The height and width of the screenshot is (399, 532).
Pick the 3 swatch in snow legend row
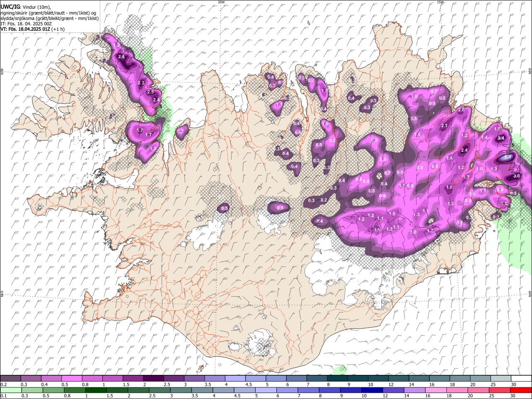(x=194, y=378)
